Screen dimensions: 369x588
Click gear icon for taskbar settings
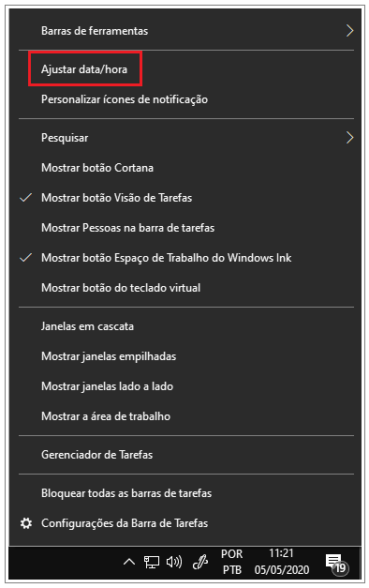point(26,523)
